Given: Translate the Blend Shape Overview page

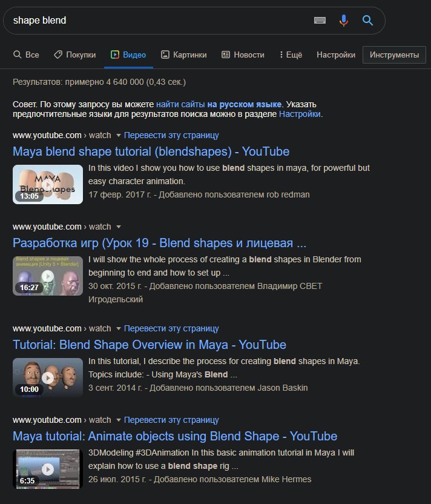Looking at the screenshot, I should coord(171,328).
